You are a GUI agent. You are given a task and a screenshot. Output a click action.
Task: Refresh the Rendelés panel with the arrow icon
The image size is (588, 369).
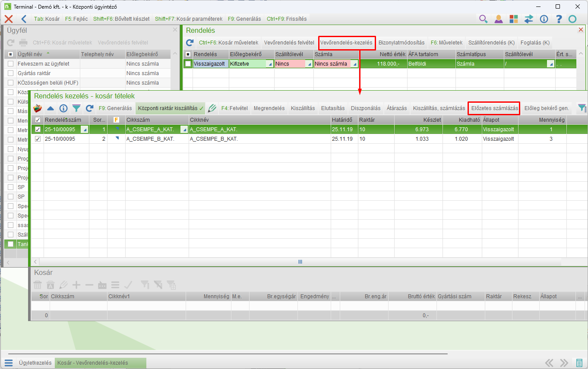click(190, 43)
